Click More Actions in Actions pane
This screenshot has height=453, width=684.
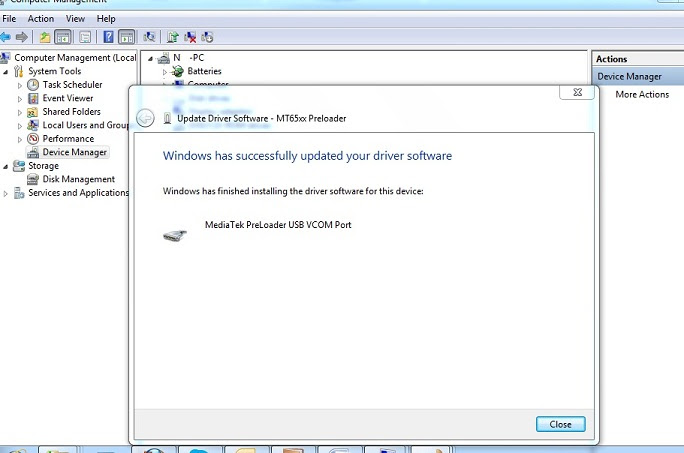(642, 94)
